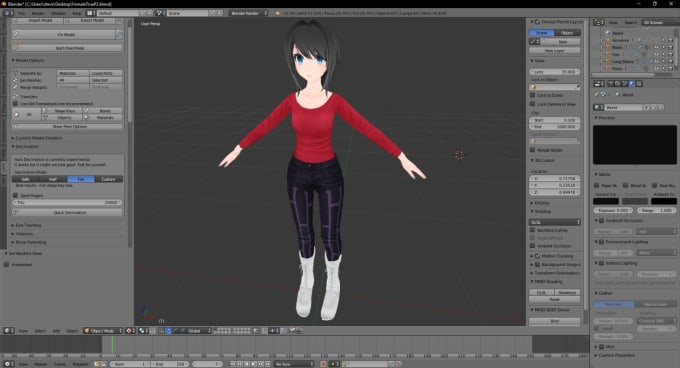Toggle the Unselected checkbox
Screen dimensions: 680x368
pos(7,264)
